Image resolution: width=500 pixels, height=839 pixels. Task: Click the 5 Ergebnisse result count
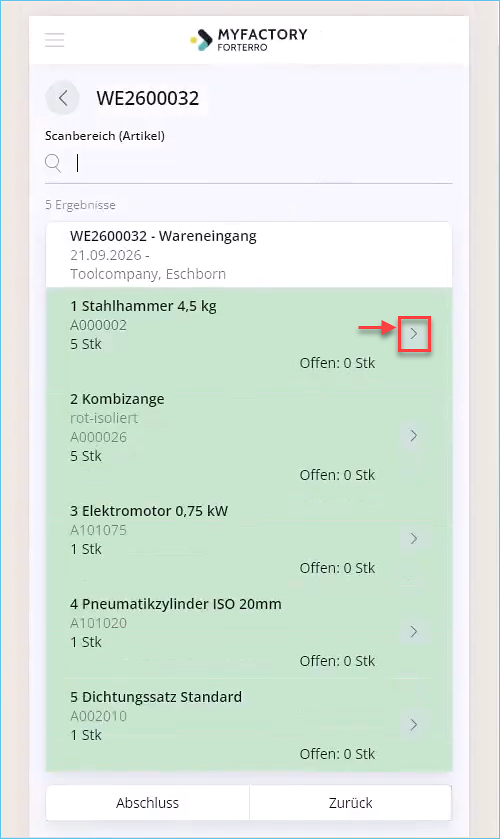coord(80,205)
